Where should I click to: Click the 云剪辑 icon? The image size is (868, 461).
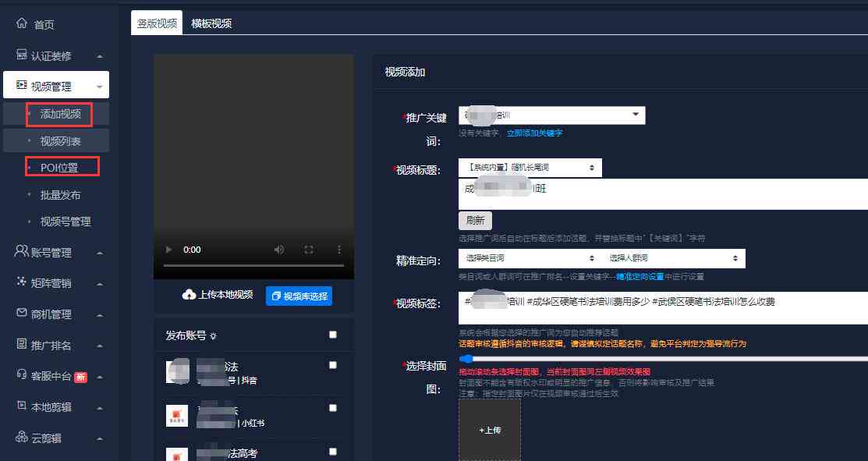tap(22, 437)
